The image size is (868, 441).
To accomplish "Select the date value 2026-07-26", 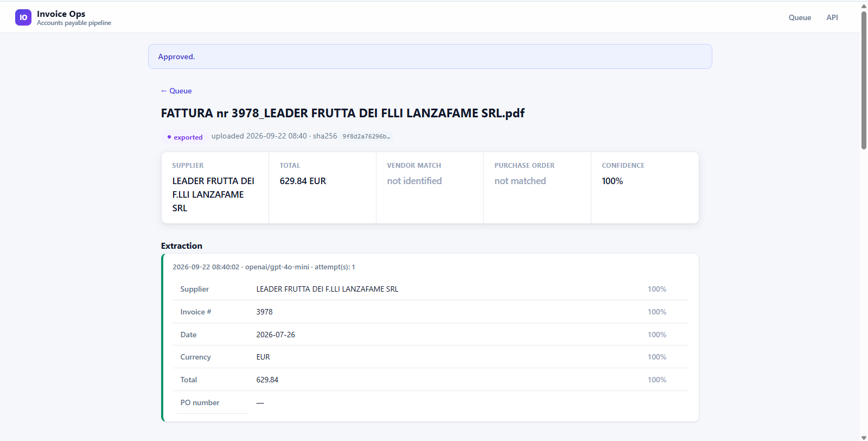I will pyautogui.click(x=276, y=335).
